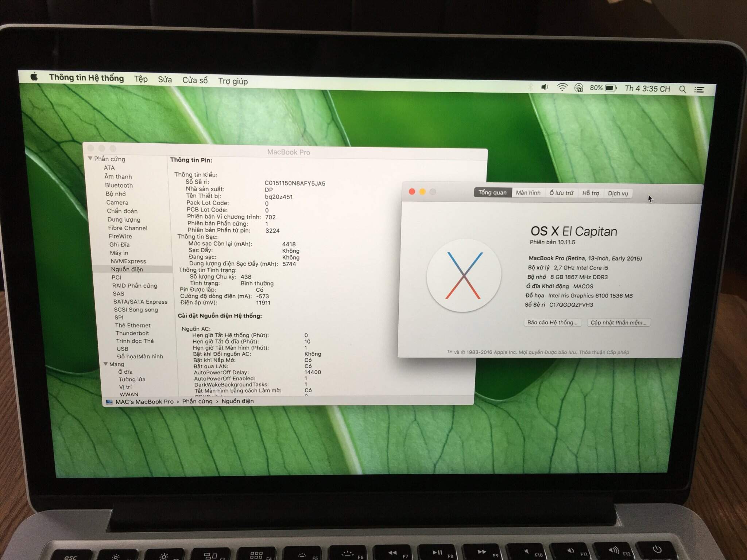Click the OS X El Capitan logo
Image resolution: width=747 pixels, height=560 pixels.
464,275
